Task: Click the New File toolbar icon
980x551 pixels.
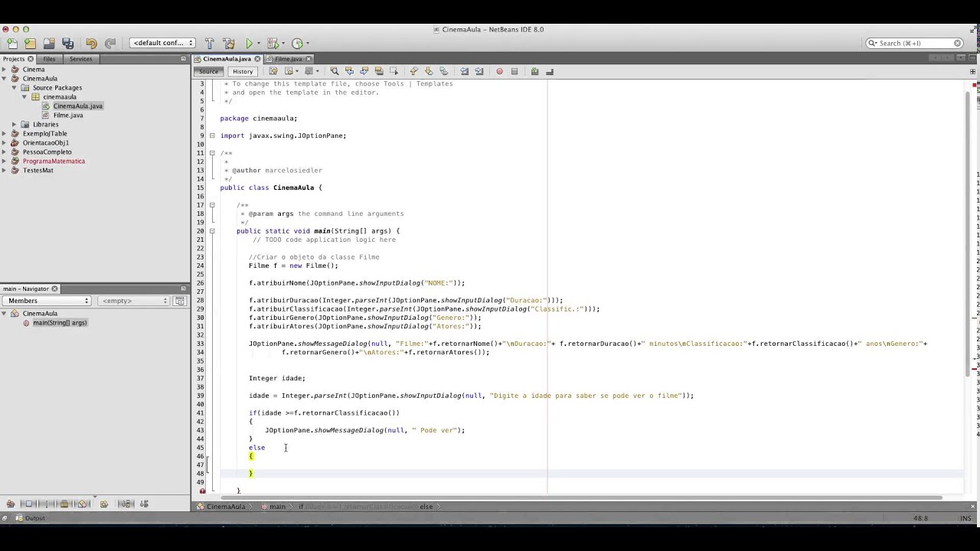Action: point(11,43)
